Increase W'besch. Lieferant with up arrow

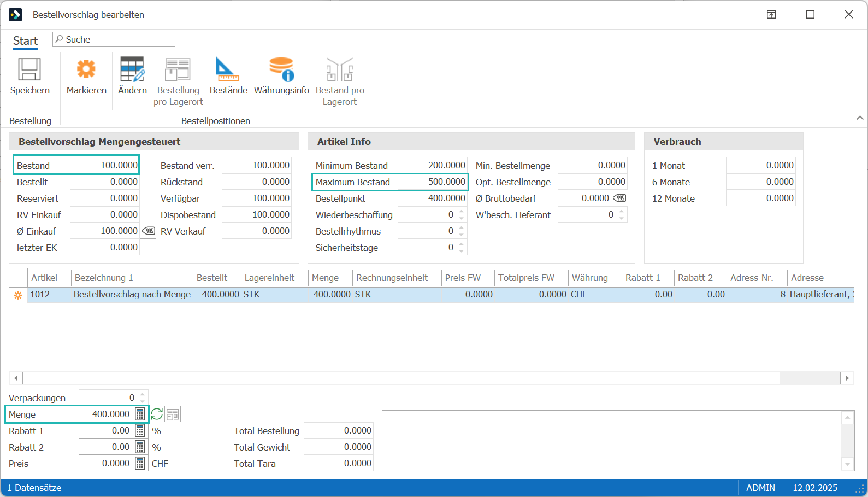(621, 212)
